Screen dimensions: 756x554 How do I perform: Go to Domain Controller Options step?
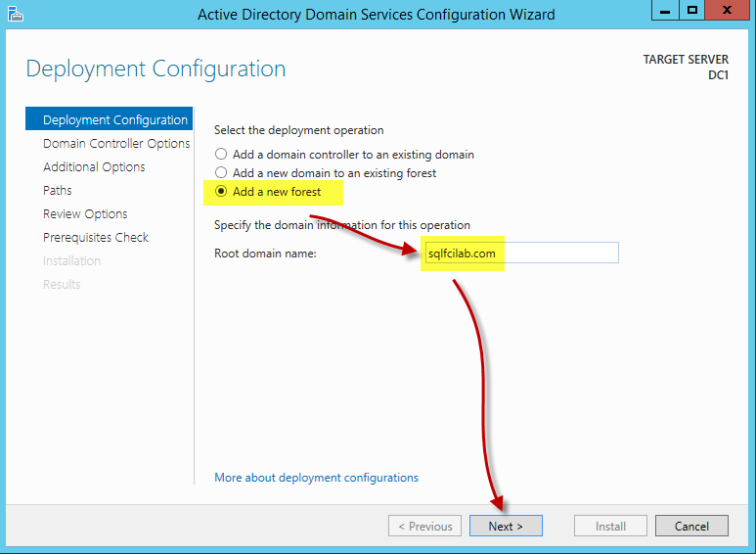(x=116, y=143)
